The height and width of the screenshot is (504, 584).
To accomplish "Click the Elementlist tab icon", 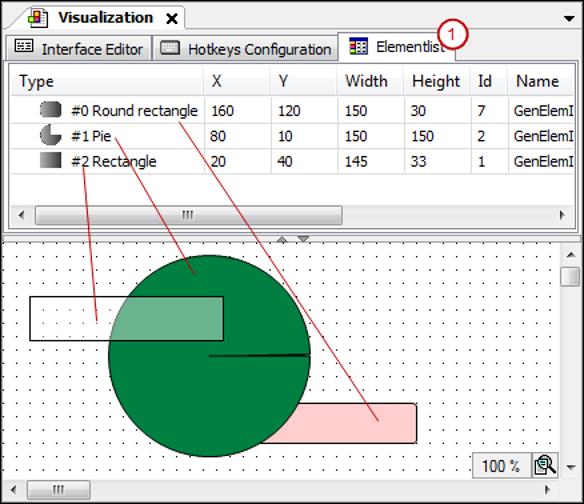I will click(x=358, y=46).
